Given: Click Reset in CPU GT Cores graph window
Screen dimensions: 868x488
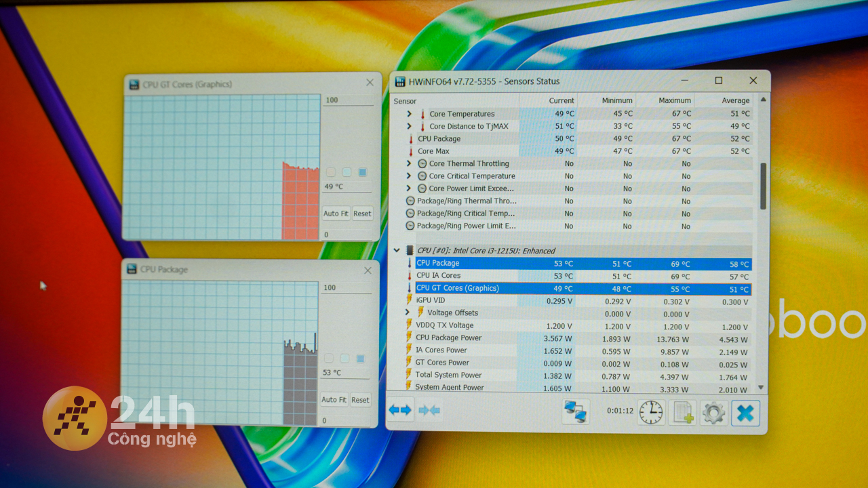Looking at the screenshot, I should point(362,213).
